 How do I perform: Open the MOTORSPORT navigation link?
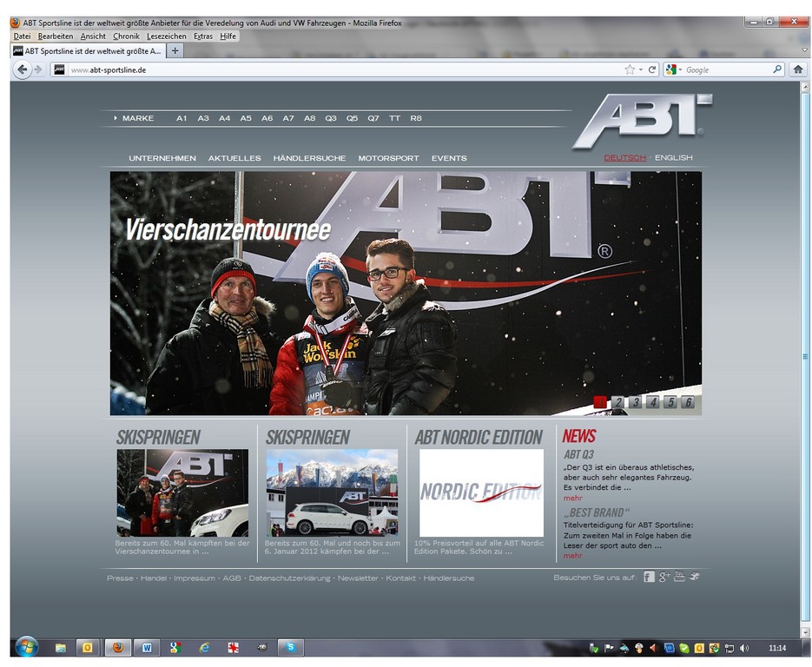[388, 158]
